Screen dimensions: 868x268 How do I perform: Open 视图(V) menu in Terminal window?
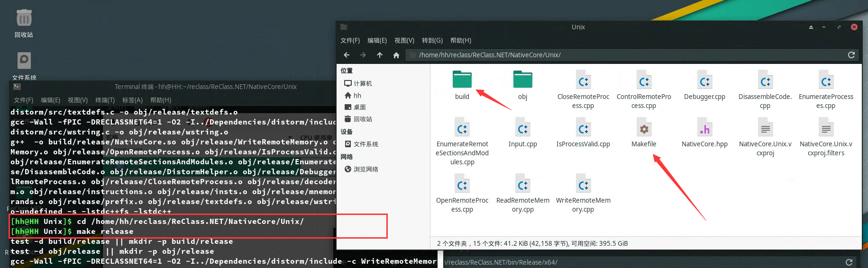click(x=78, y=100)
